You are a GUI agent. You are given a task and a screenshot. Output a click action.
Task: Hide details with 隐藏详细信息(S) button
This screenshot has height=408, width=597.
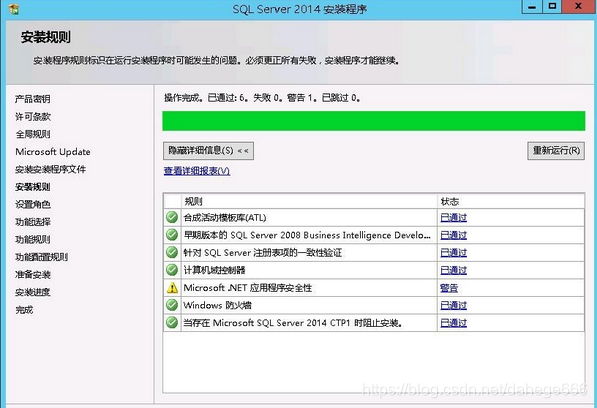(208, 151)
